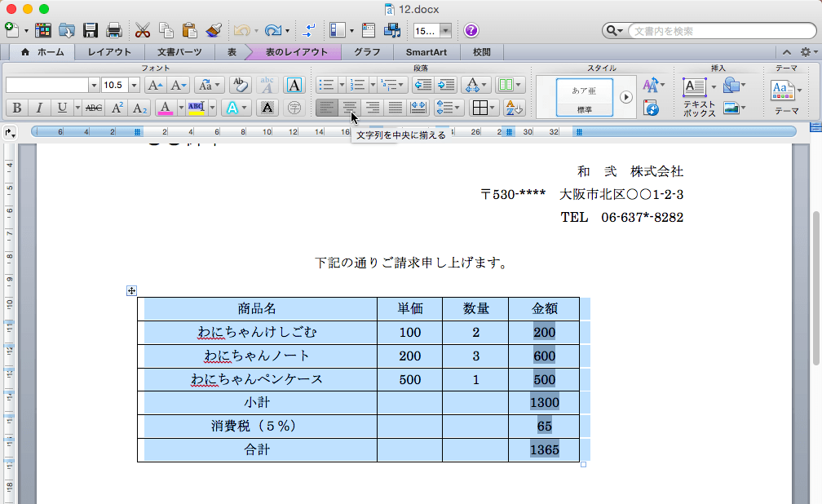Click the Sort A-Z icon
The width and height of the screenshot is (822, 504).
pyautogui.click(x=513, y=108)
